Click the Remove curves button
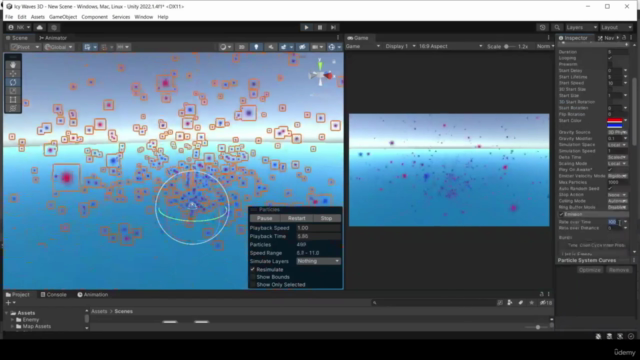Image resolution: width=640 pixels, height=360 pixels. 619,270
